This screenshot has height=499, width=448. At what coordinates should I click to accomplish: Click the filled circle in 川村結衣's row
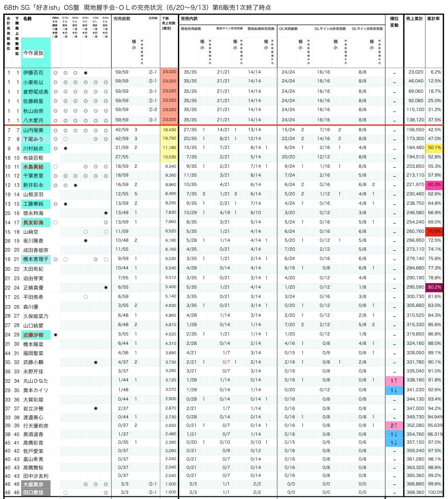pyautogui.click(x=66, y=149)
